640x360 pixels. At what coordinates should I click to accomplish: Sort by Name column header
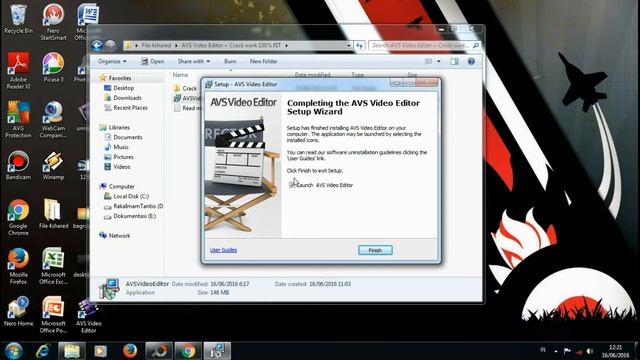click(180, 75)
